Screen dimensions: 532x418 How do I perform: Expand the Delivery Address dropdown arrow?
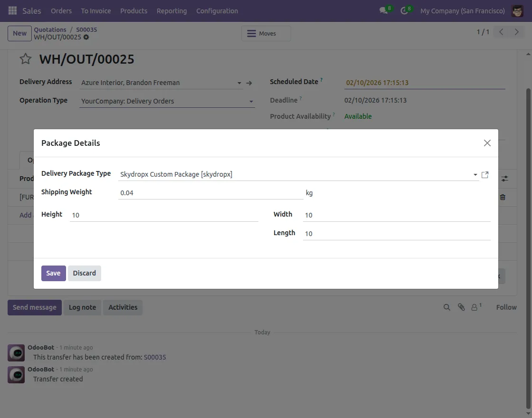click(239, 83)
